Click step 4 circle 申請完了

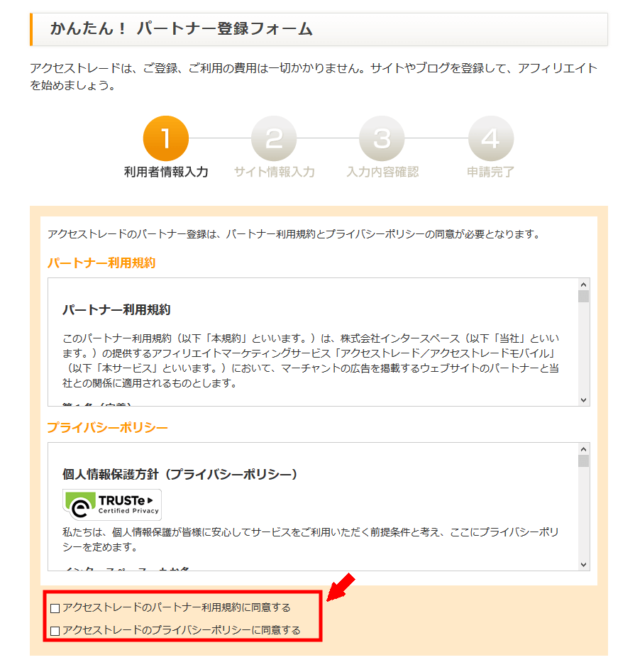tap(490, 138)
